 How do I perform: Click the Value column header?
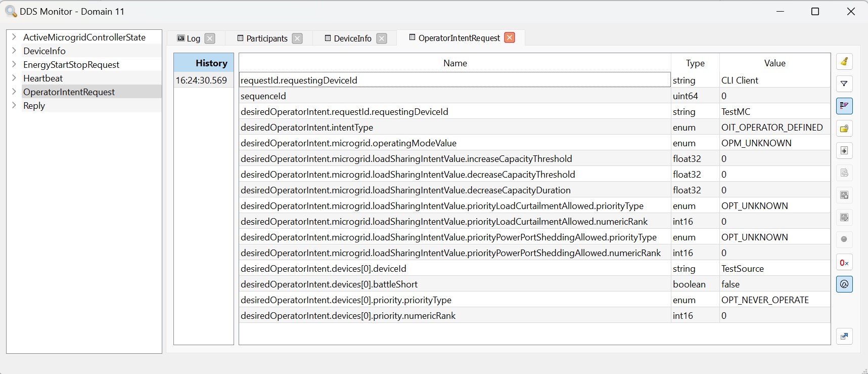tap(774, 63)
